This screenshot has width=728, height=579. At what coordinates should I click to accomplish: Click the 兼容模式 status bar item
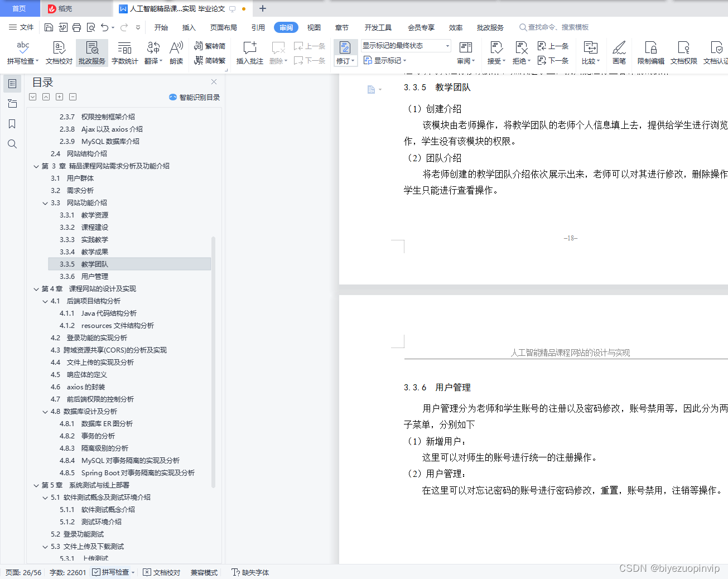204,572
